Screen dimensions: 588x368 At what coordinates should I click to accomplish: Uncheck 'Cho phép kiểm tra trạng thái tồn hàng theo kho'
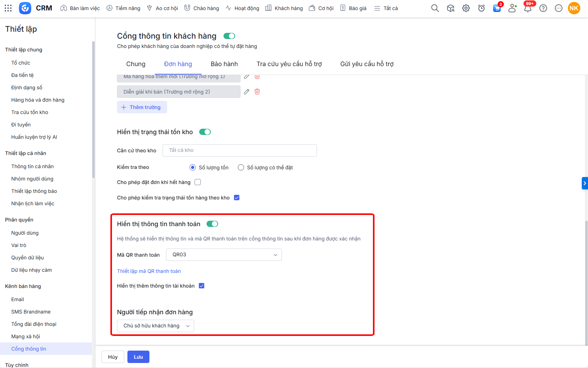pyautogui.click(x=237, y=198)
